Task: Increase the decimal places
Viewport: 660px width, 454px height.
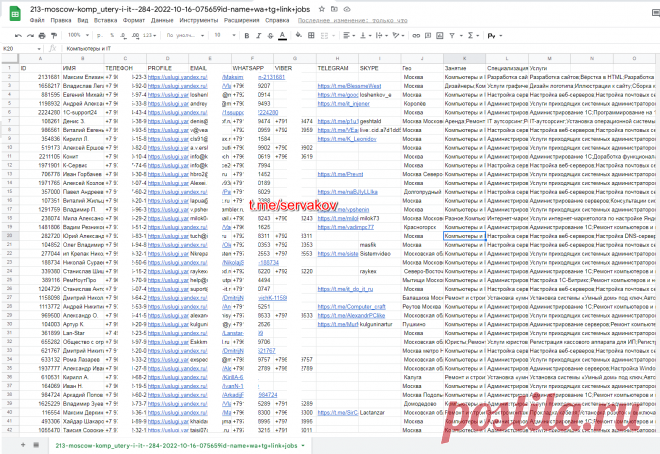Action: click(136, 36)
